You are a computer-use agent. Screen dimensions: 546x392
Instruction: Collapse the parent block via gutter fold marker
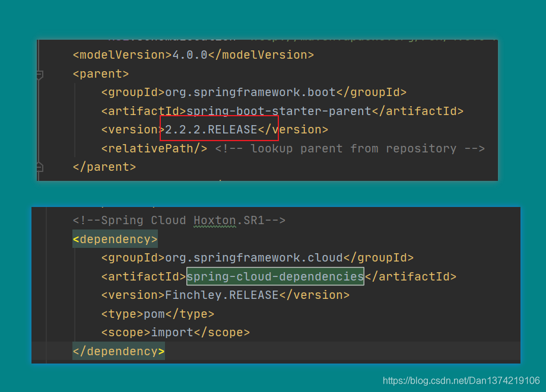[40, 75]
